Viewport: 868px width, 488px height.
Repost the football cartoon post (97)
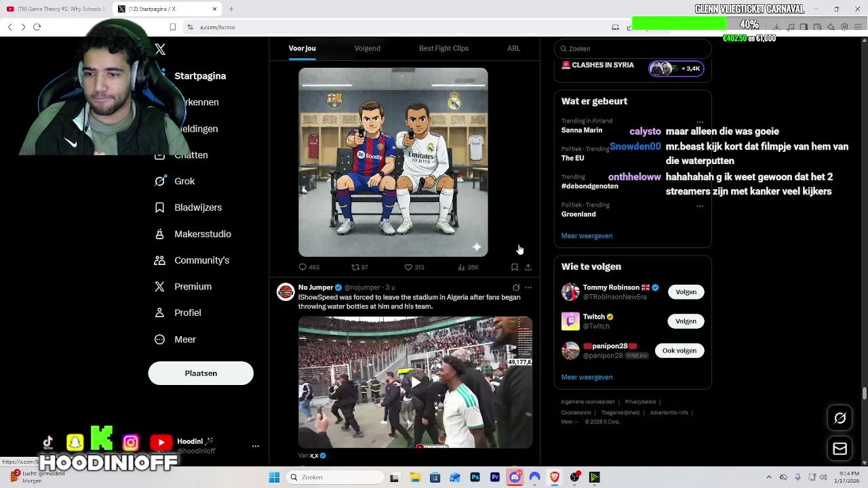click(359, 267)
